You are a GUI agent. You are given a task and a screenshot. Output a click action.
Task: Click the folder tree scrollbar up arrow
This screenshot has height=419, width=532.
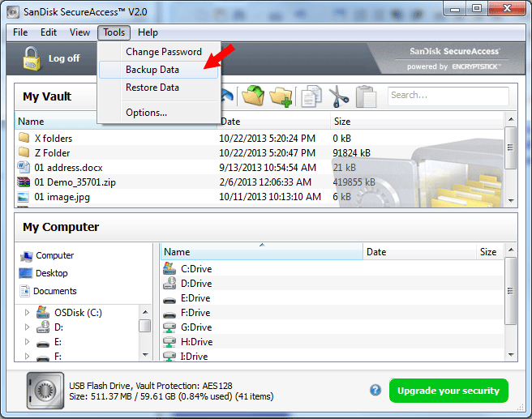coord(145,312)
